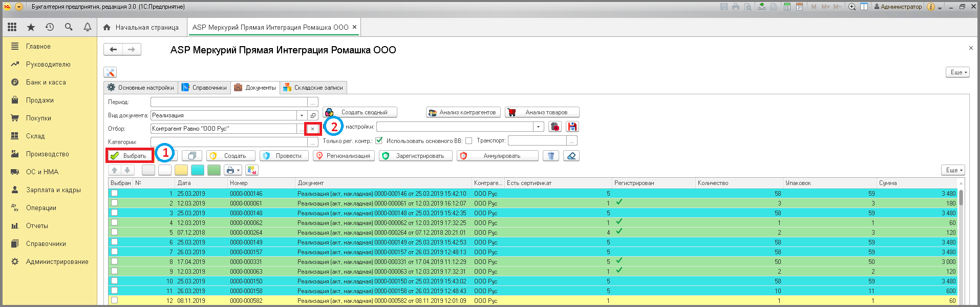Open the info help icon
The height and width of the screenshot is (307, 980).
(931, 7)
